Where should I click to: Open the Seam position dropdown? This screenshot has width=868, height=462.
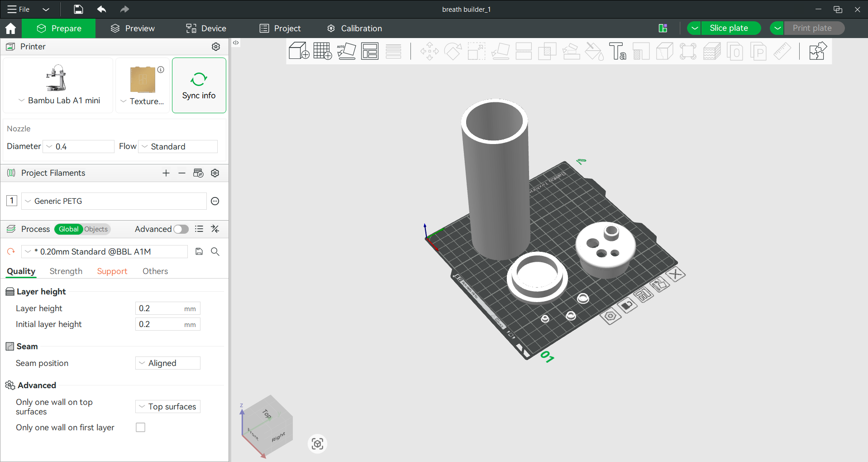168,363
